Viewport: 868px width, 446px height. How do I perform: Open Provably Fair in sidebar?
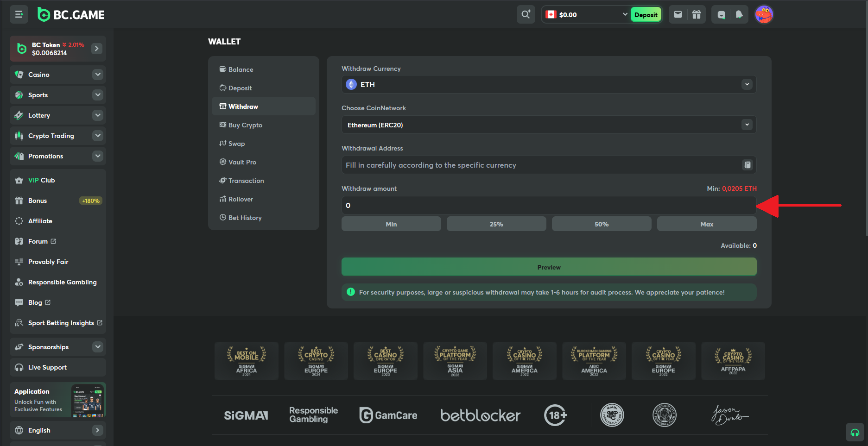click(x=58, y=262)
